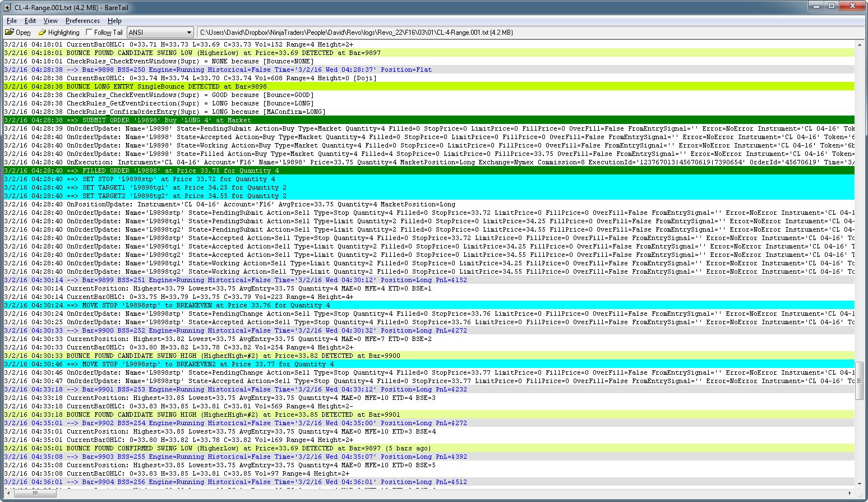Select the "BOUNCE LONG ENTRY SingleBounce DETECTED" line
868x502 pixels.
point(429,86)
